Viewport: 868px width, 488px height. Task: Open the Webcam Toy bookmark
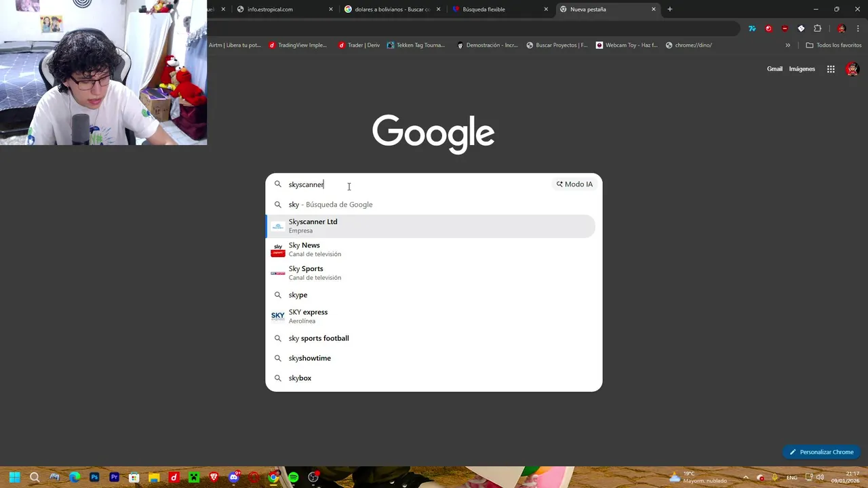[627, 45]
